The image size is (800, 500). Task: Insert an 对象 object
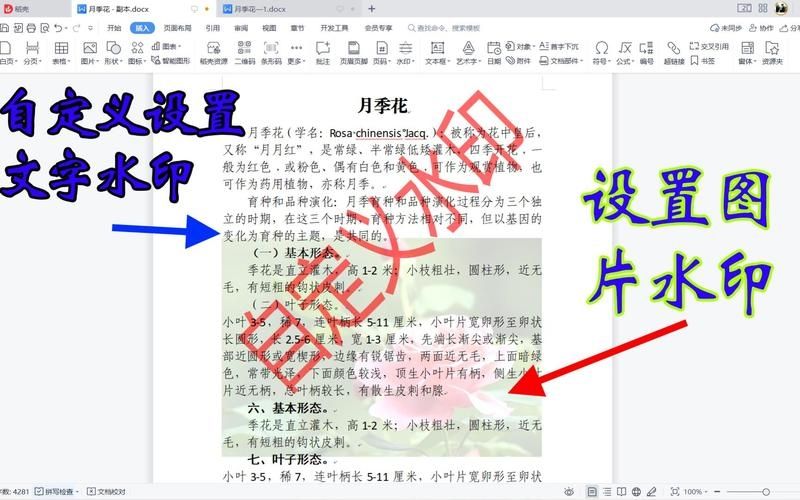point(520,46)
